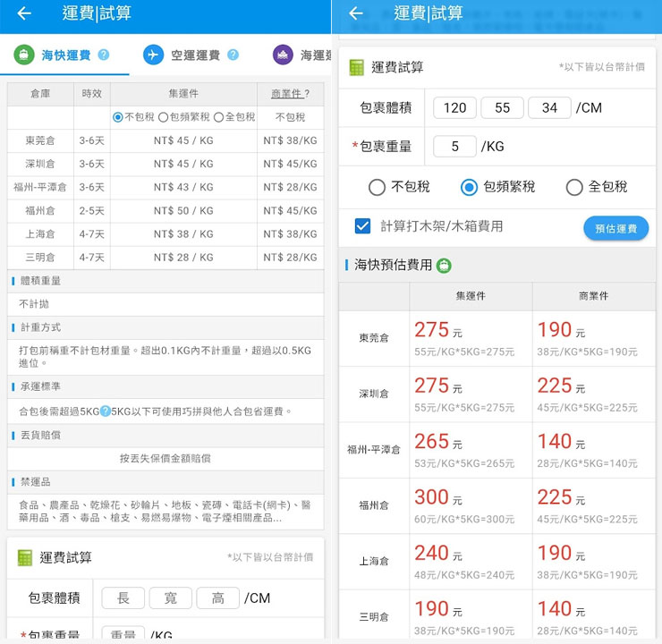Open help icon beside 空運運費
This screenshot has width=662, height=644.
coord(233,55)
